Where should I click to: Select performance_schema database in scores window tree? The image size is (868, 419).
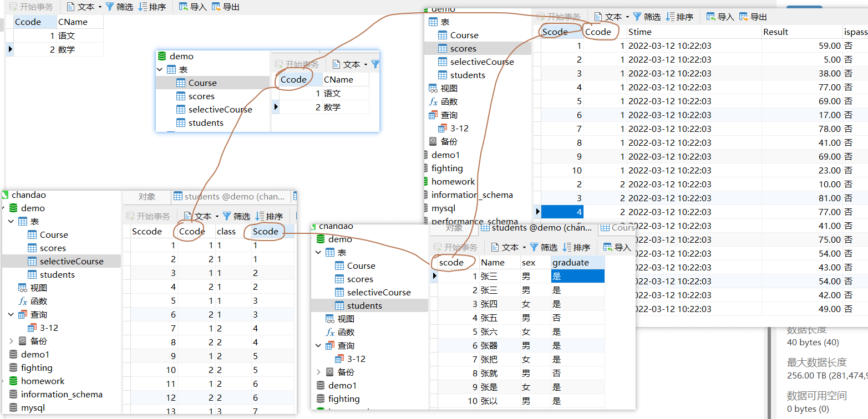click(x=474, y=222)
